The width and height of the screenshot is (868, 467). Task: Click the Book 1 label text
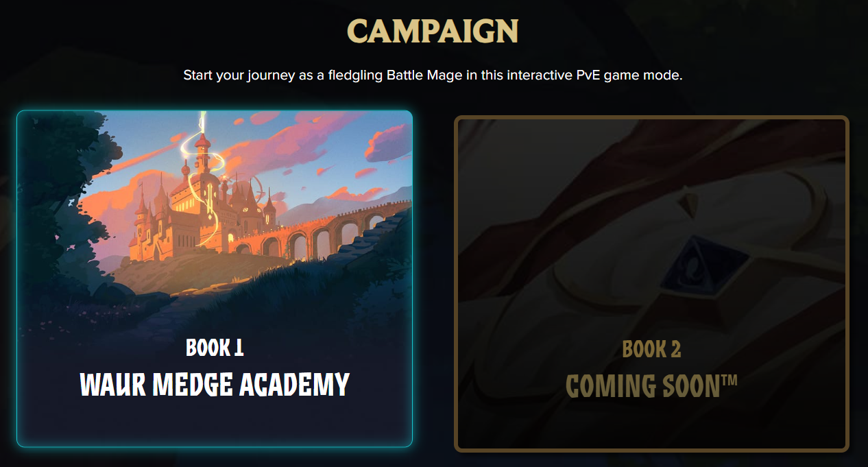pyautogui.click(x=215, y=348)
